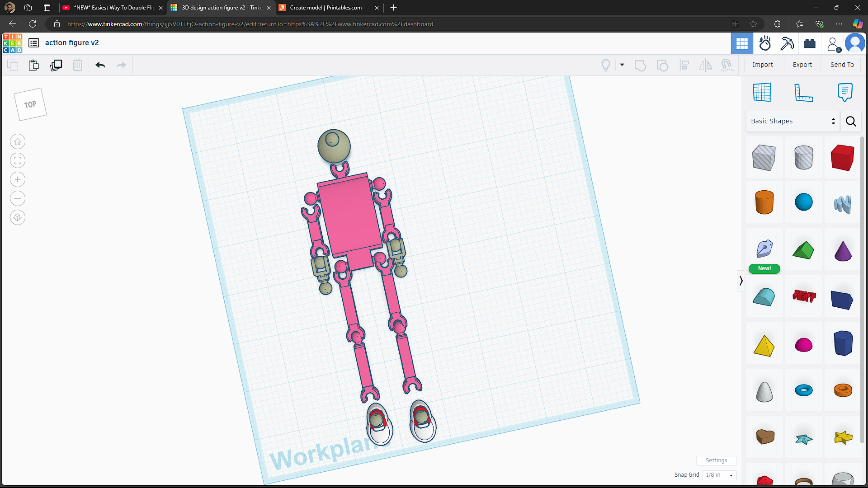Select the red Box shape
This screenshot has height=488, width=868.
point(842,158)
